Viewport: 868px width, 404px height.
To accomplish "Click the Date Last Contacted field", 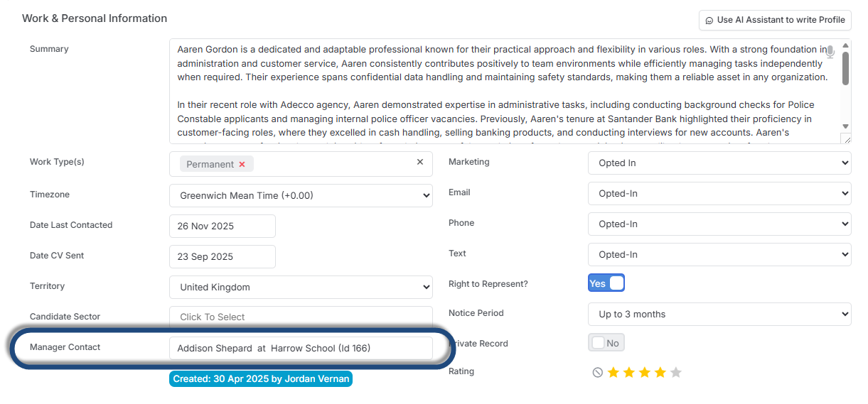I will (x=223, y=226).
